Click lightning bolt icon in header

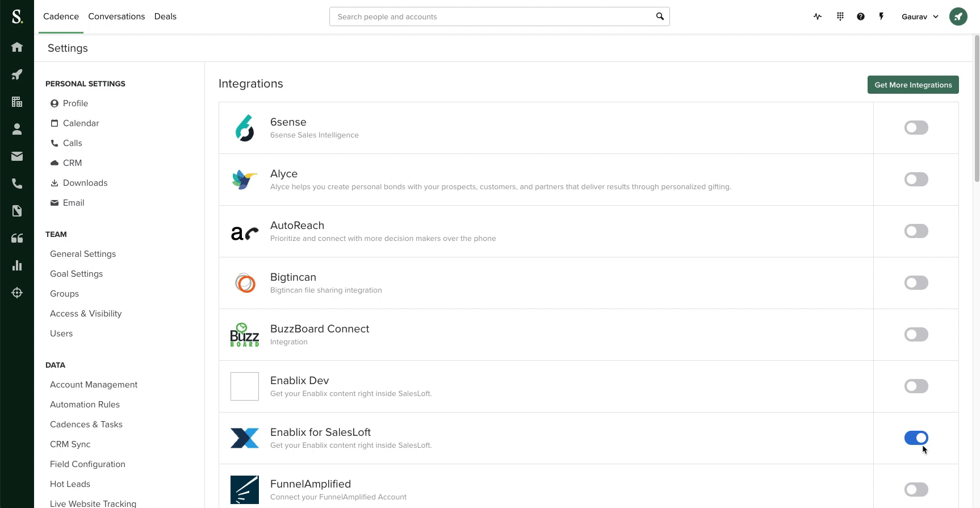(x=881, y=16)
